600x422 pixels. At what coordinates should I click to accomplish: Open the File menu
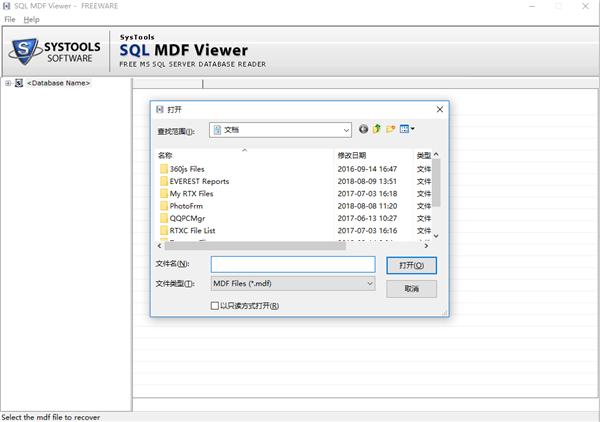(x=10, y=20)
